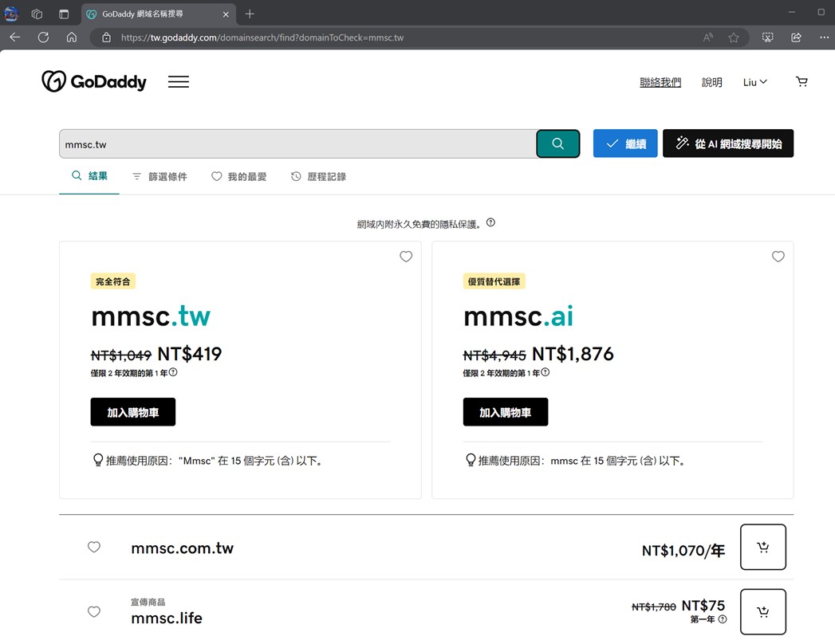Viewport: 835px width, 644px height.
Task: Click browser refresh icon
Action: click(43, 37)
